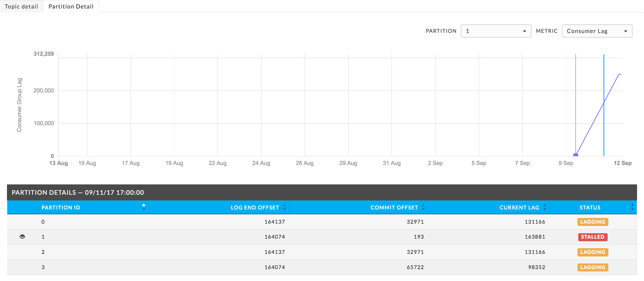Image resolution: width=644 pixels, height=281 pixels.
Task: Click the purple data point on the chart
Action: pos(575,155)
